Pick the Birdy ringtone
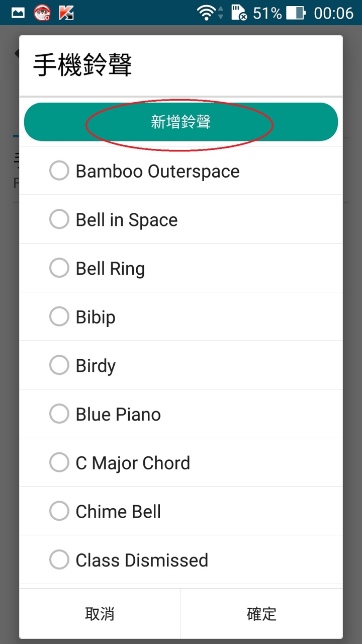This screenshot has height=644, width=362. (181, 365)
